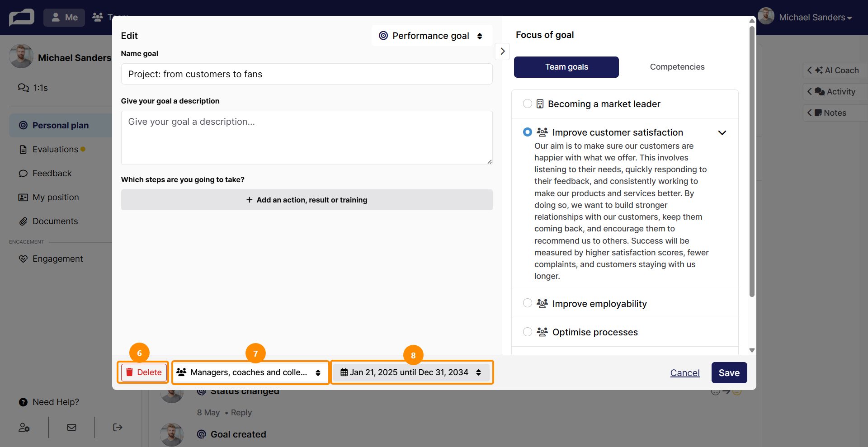The width and height of the screenshot is (868, 447).
Task: Click the app logo in the top bar
Action: (21, 17)
